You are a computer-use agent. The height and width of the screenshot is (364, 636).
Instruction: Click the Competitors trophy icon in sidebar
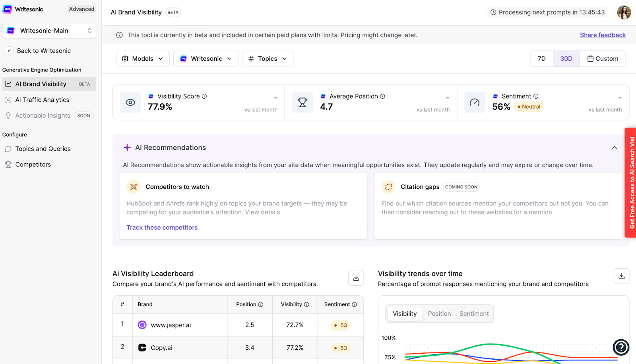[8, 165]
